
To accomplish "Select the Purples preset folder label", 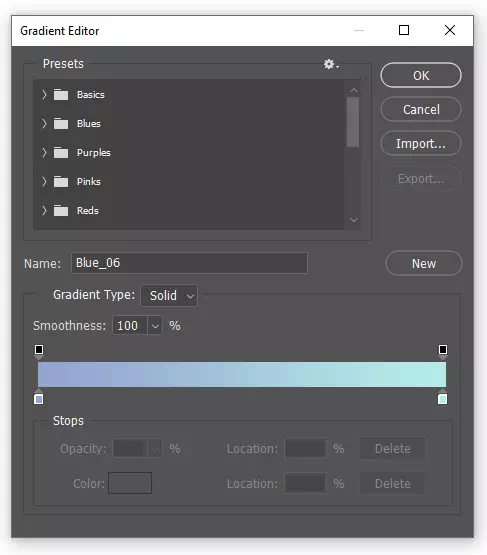I will (94, 153).
